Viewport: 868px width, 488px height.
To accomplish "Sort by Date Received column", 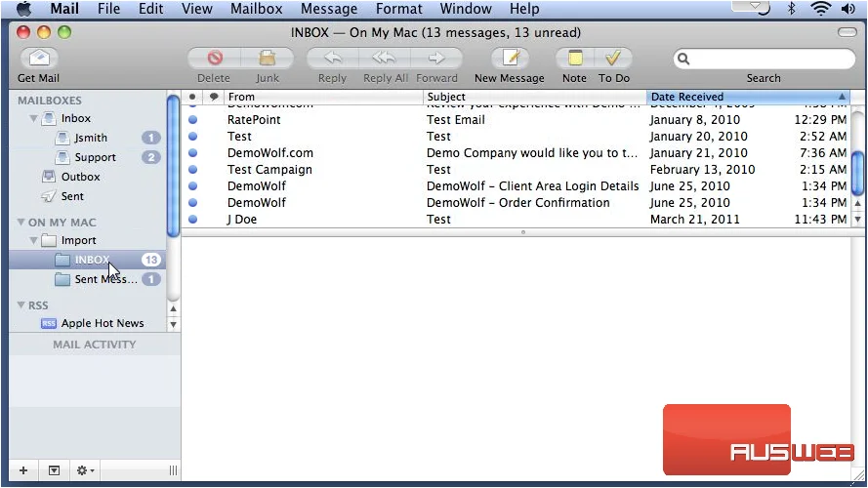I will click(747, 97).
